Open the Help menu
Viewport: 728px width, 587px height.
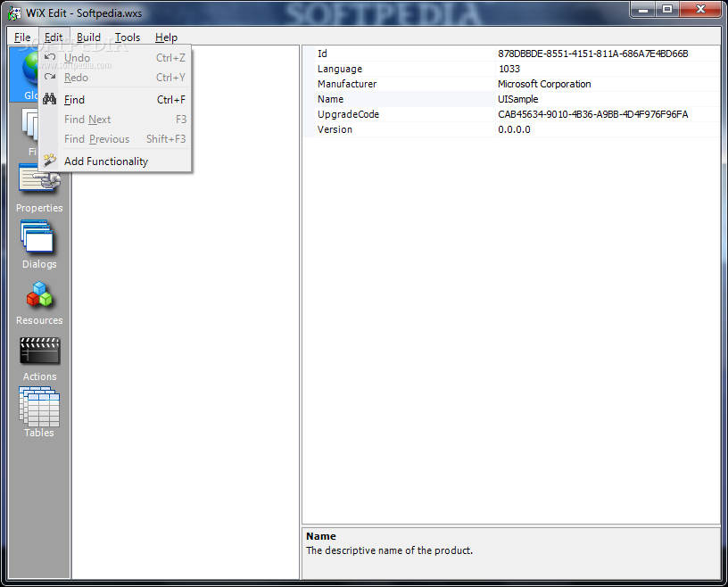click(166, 37)
